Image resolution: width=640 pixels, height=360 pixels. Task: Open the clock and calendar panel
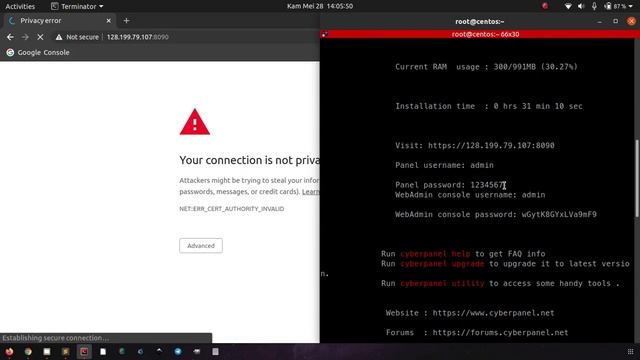320,6
